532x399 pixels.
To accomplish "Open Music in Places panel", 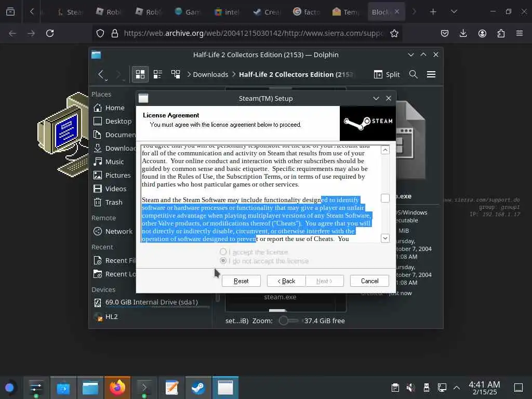I will (x=114, y=162).
